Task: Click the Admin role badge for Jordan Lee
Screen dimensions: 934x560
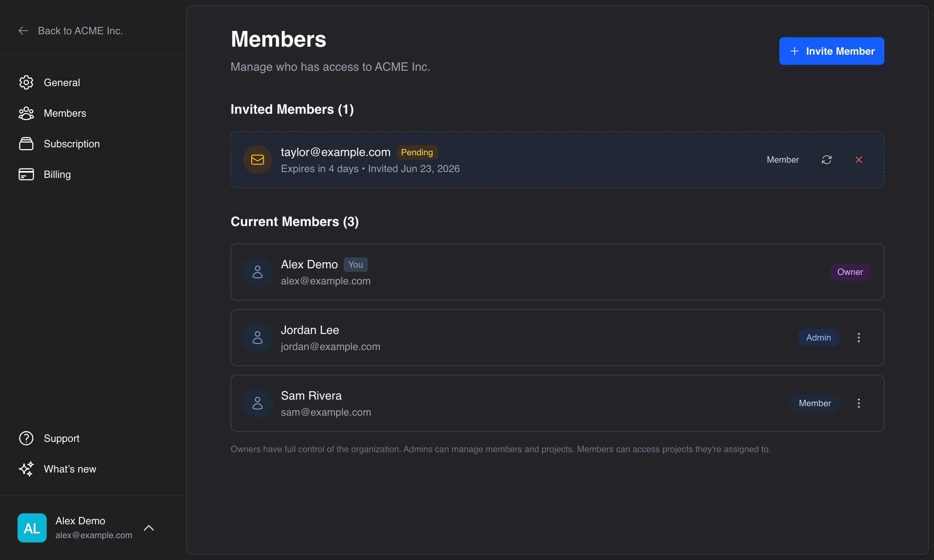Action: 818,337
